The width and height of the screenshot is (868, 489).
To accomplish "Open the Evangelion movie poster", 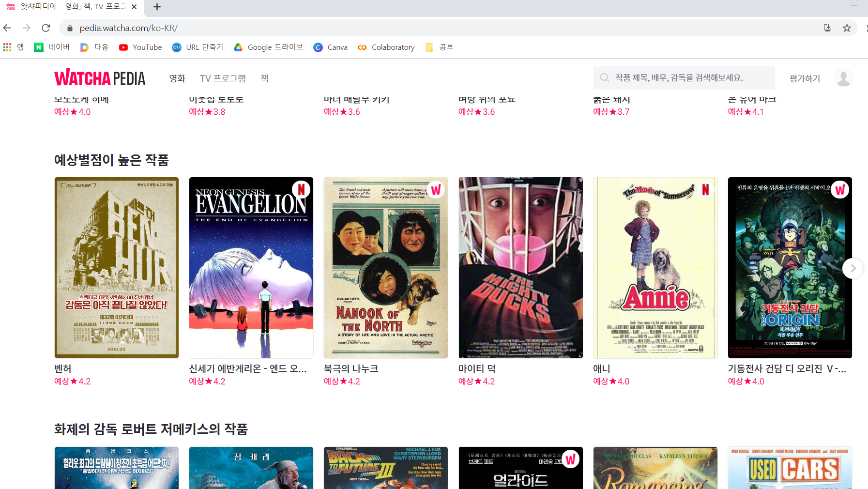I will [x=251, y=267].
